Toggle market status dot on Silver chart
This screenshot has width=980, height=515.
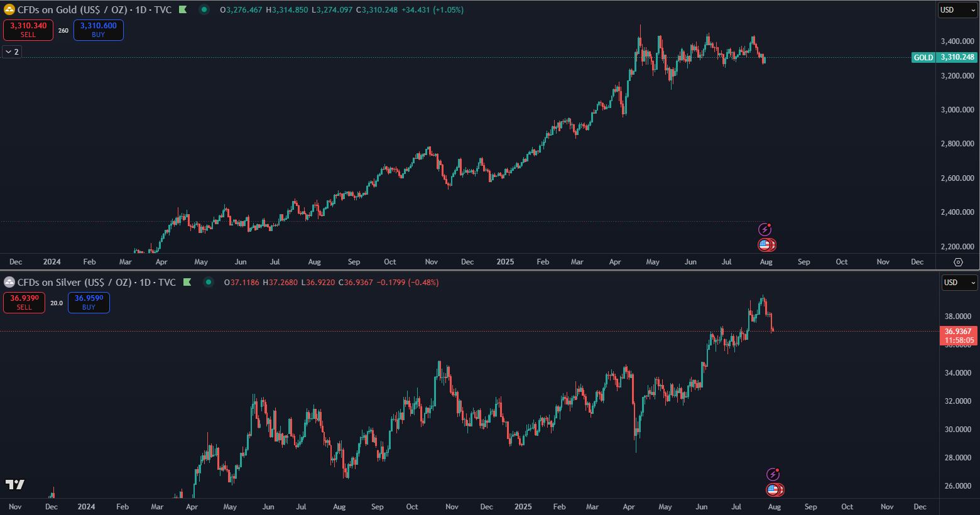click(x=209, y=283)
